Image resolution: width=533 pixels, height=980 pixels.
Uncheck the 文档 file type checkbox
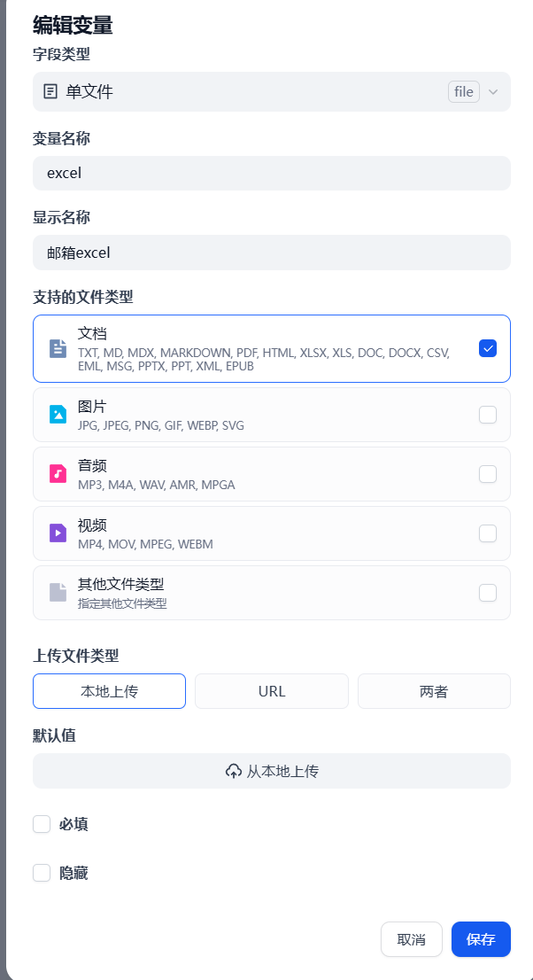click(x=487, y=348)
